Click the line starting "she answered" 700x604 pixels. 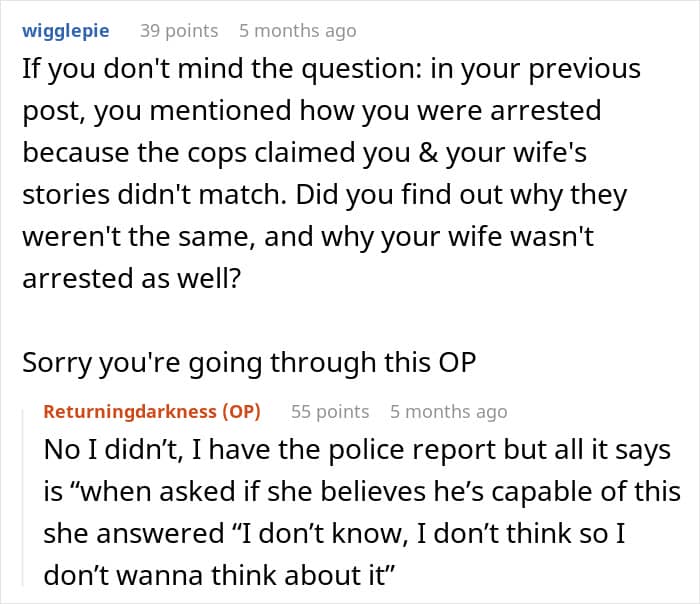tap(334, 534)
